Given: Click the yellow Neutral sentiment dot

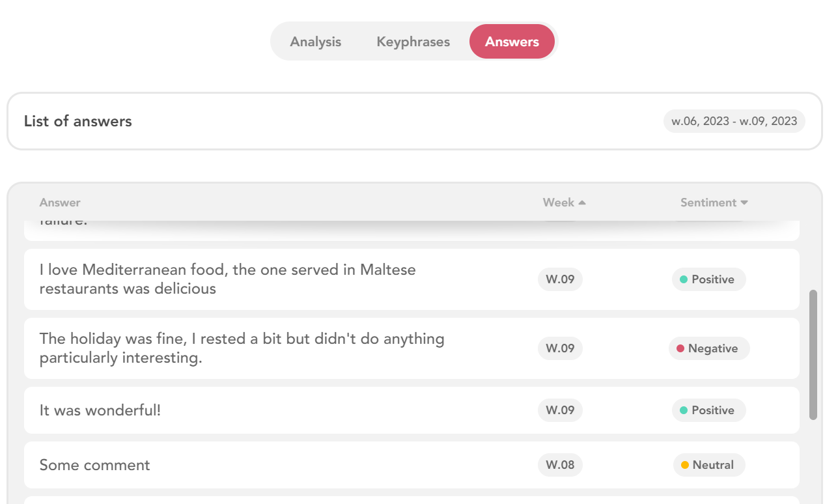Looking at the screenshot, I should tap(685, 465).
